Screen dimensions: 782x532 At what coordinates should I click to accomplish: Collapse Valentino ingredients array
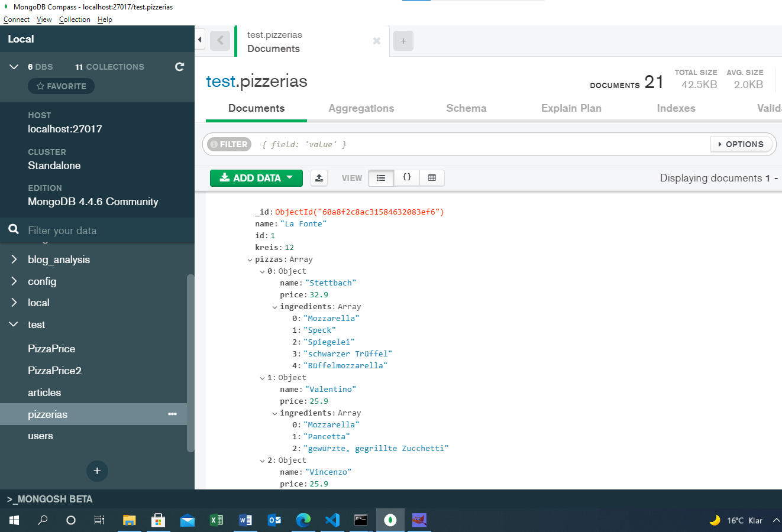(x=274, y=413)
